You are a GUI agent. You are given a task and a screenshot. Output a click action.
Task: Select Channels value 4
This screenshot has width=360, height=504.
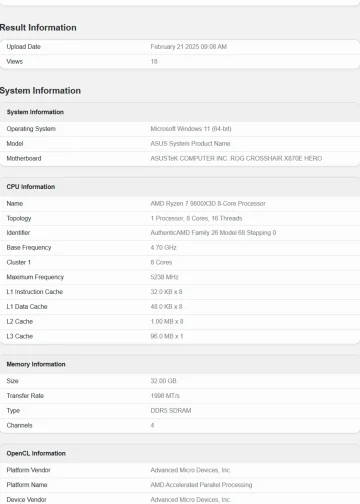point(152,425)
